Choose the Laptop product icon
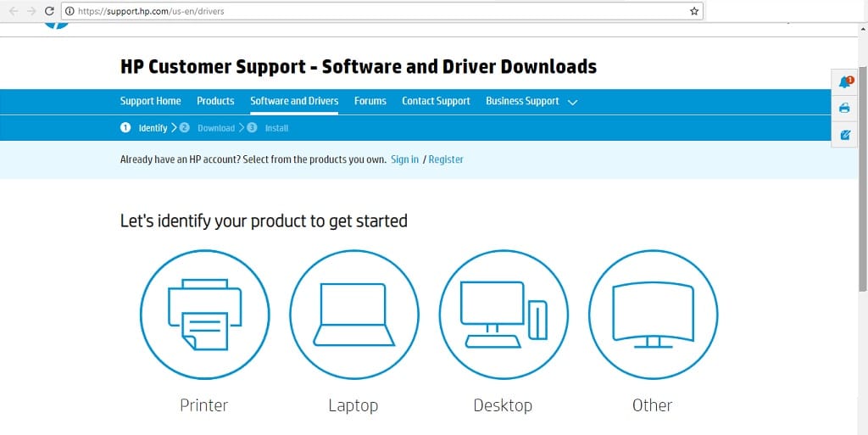 (353, 315)
